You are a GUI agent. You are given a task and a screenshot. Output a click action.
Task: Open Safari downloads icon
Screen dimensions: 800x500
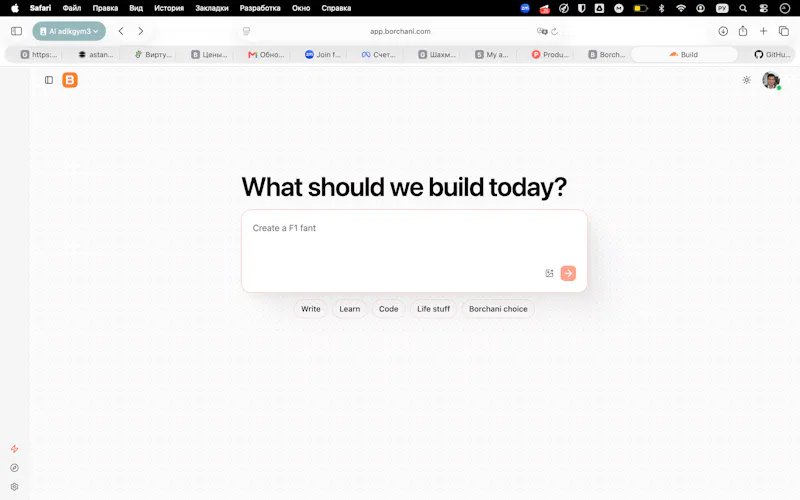pyautogui.click(x=723, y=31)
